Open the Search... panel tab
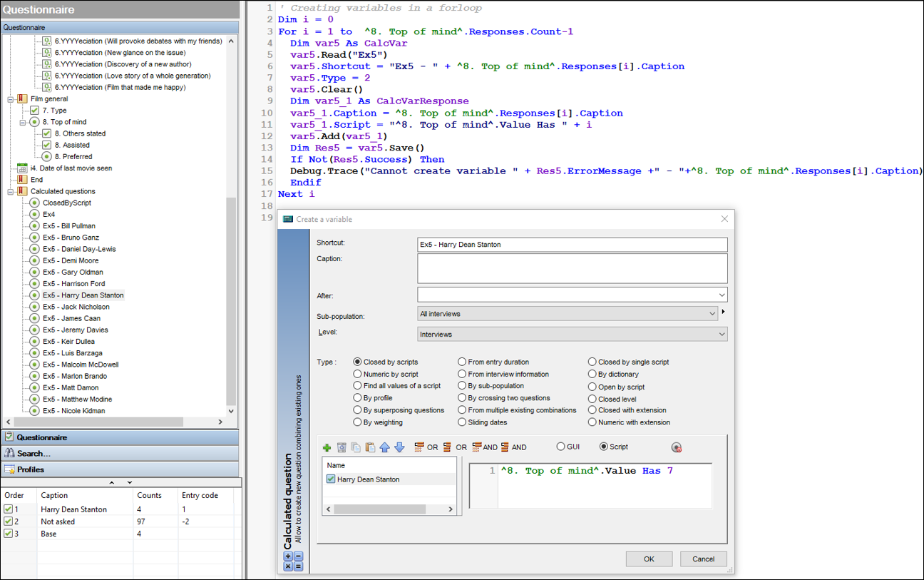This screenshot has width=924, height=580. pos(120,453)
